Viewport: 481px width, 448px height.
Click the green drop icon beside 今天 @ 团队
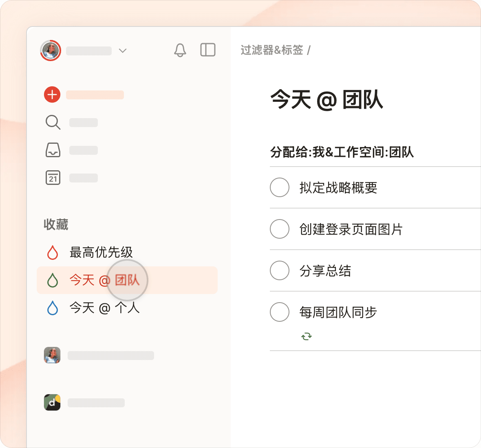tap(53, 280)
